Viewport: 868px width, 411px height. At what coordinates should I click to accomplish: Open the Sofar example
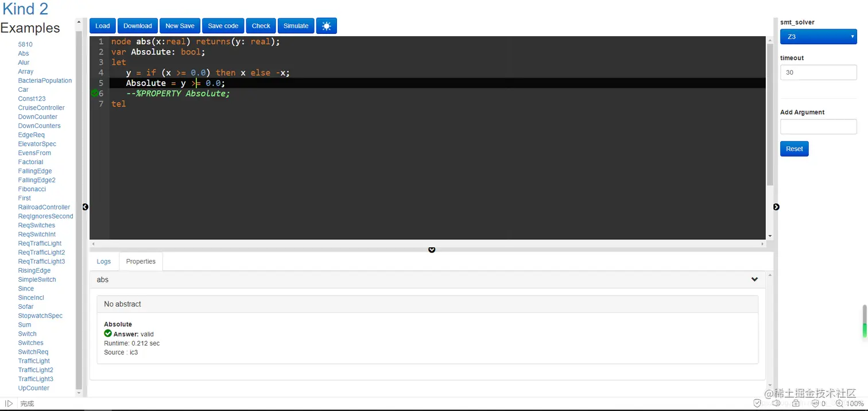point(26,307)
